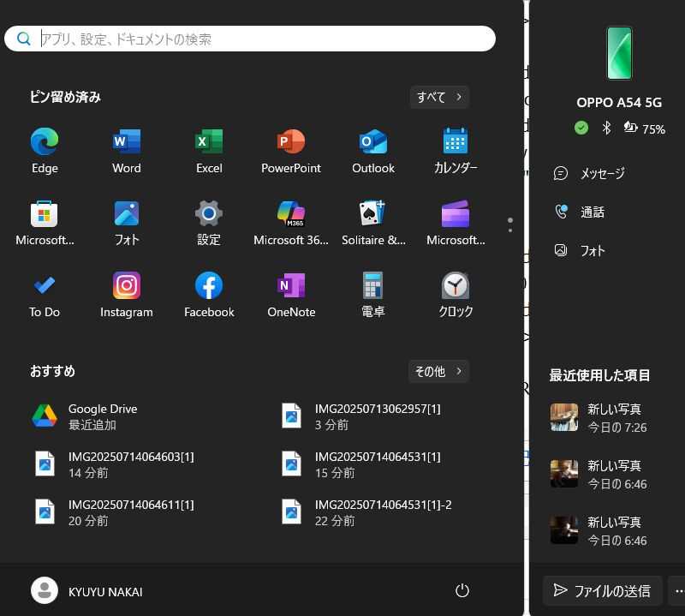Open メッセージ in phone panel
This screenshot has width=685, height=616.
pyautogui.click(x=602, y=174)
